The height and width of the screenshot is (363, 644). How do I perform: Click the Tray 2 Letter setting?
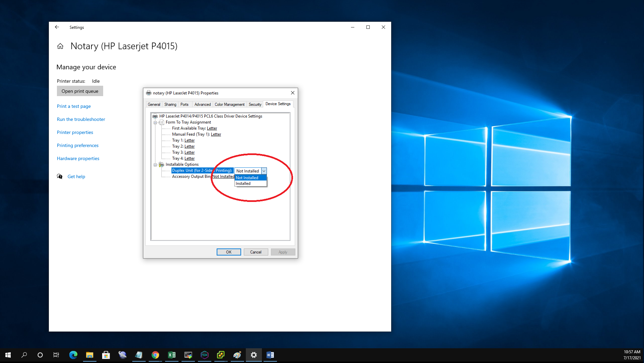[189, 146]
